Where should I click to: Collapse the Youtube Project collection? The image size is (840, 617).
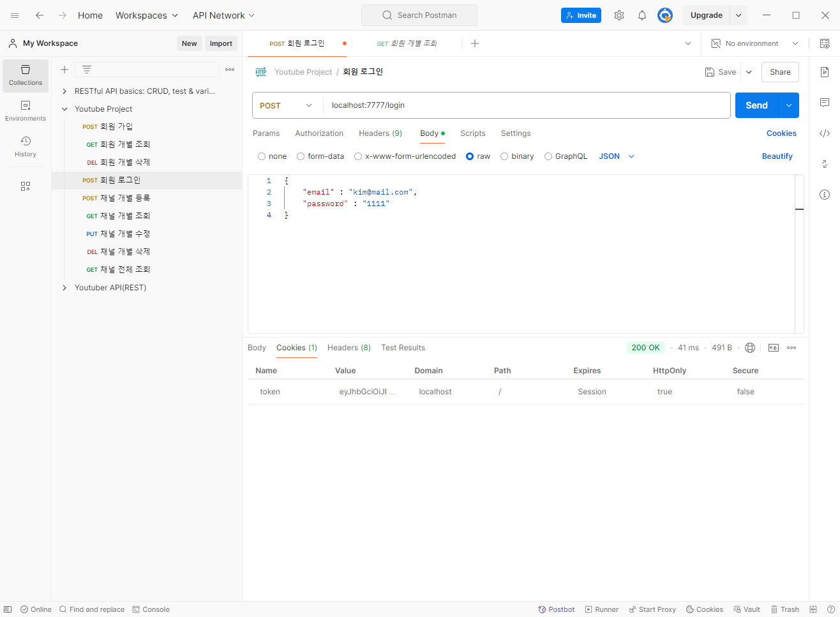(x=64, y=109)
